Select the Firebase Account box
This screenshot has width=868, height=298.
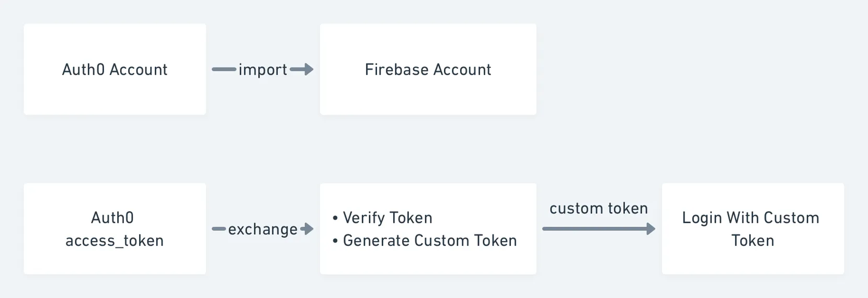[428, 69]
